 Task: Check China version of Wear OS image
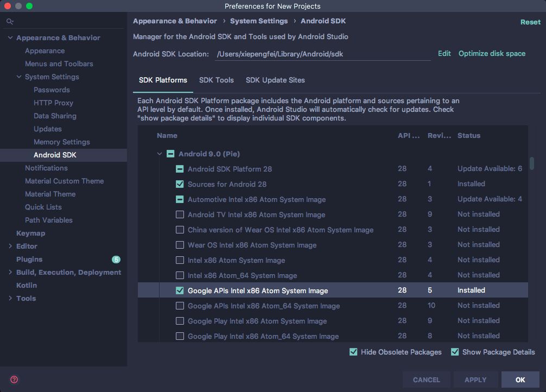click(x=180, y=230)
